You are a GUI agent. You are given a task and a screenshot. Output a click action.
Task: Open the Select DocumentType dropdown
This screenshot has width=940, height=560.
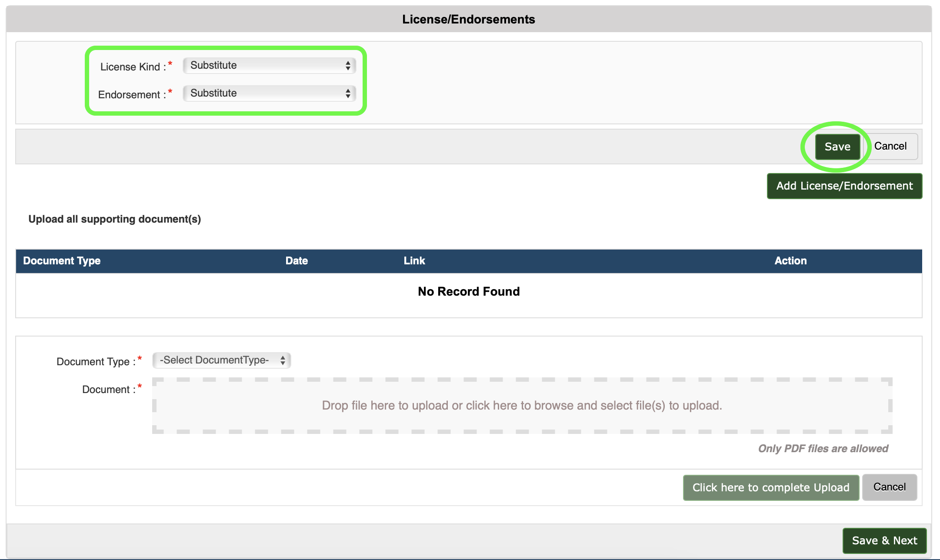pos(221,360)
